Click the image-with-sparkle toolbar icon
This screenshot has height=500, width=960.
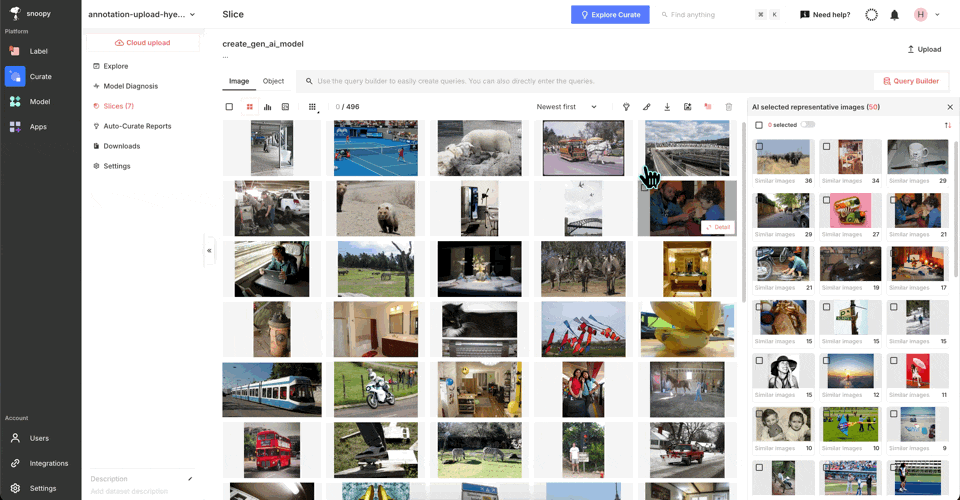pyautogui.click(x=688, y=106)
